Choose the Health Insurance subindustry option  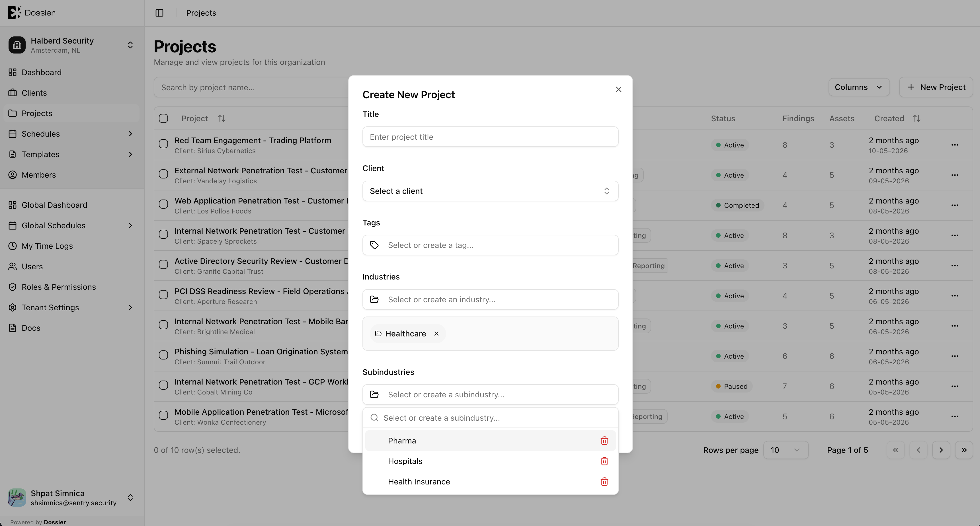pos(490,482)
